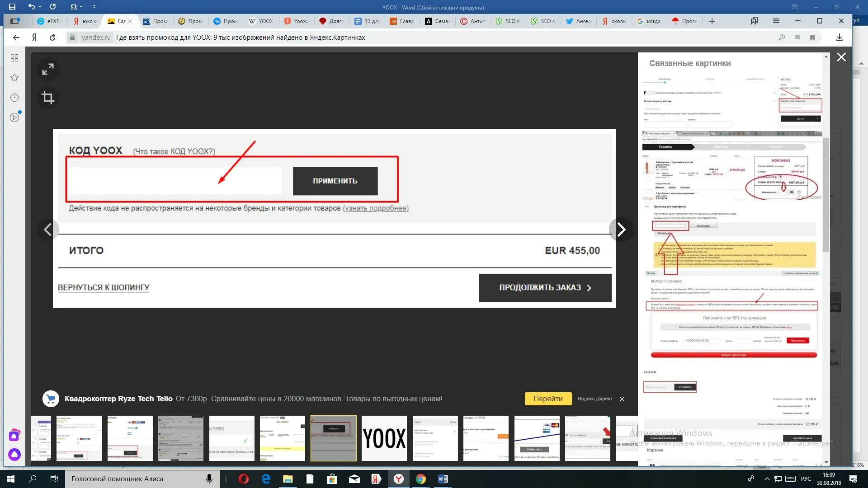Reload the page with refresh icon

point(52,38)
